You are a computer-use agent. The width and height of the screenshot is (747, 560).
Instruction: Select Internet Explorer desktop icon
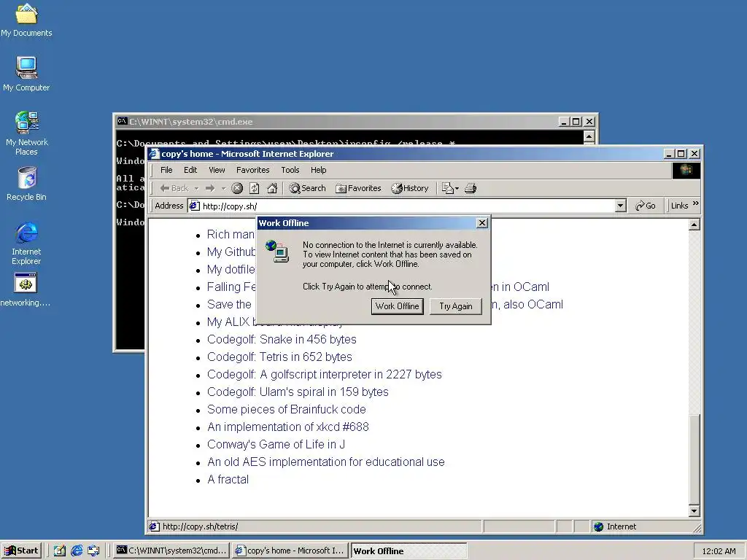pyautogui.click(x=26, y=243)
